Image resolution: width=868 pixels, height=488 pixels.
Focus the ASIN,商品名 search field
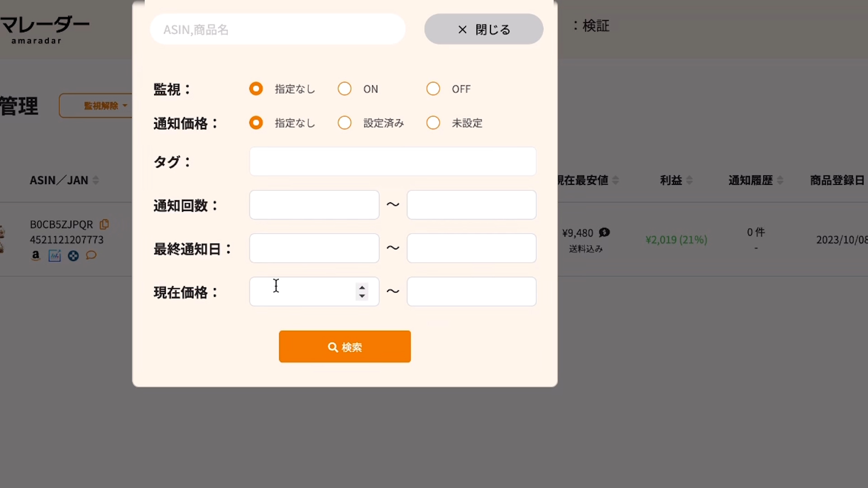pos(277,29)
